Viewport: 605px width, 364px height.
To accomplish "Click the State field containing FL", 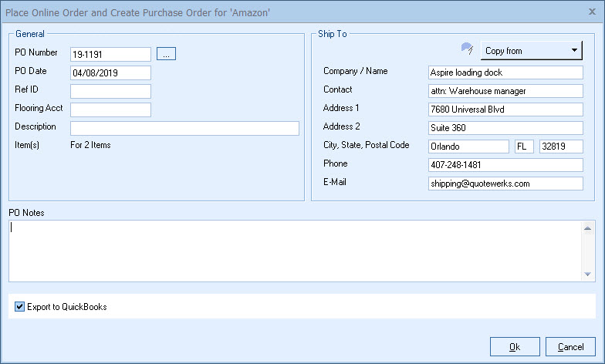I will (524, 147).
